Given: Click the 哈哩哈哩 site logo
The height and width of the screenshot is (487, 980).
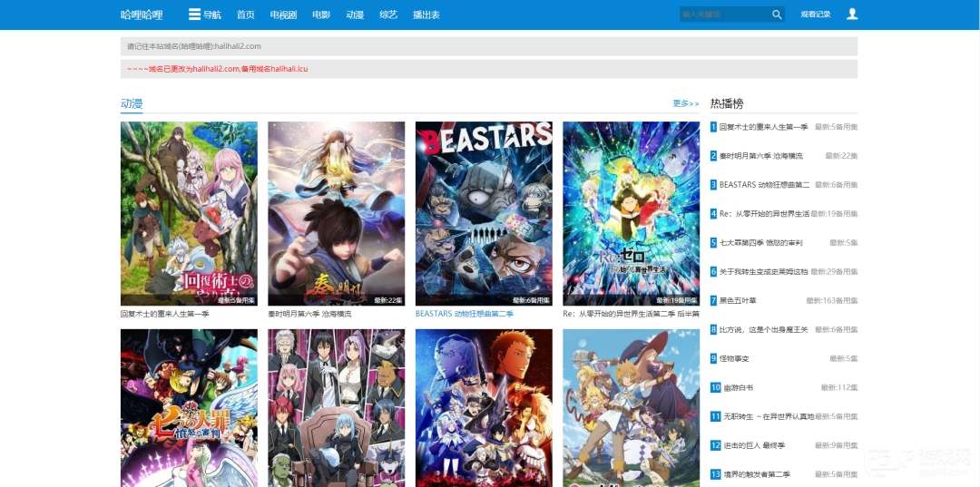Looking at the screenshot, I should coord(142,15).
